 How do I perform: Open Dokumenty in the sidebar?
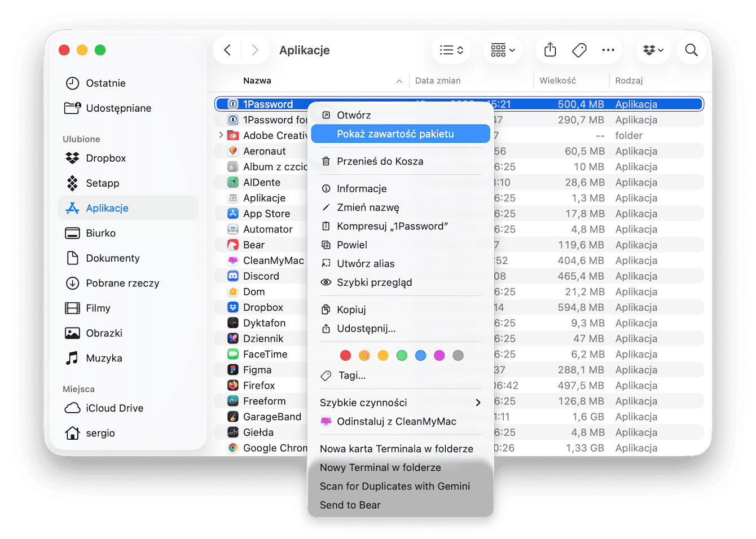click(129, 258)
